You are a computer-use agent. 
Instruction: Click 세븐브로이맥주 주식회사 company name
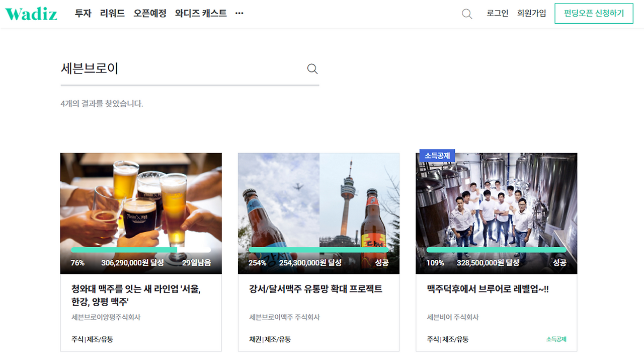point(285,318)
